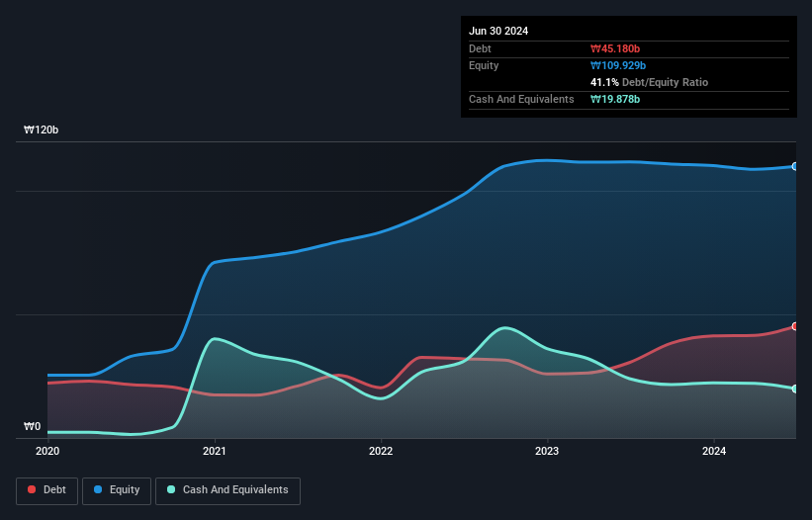Click the blue Equity endpoint marker
The height and width of the screenshot is (520, 812).
(795, 166)
